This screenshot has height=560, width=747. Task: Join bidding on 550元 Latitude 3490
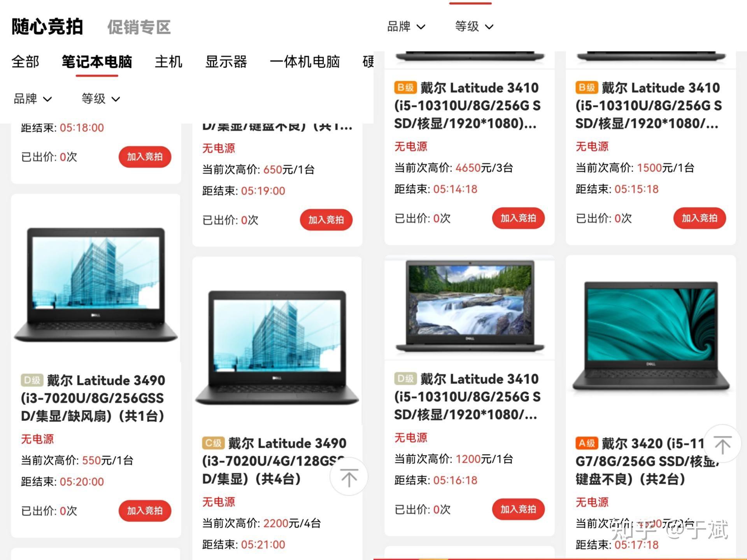145,511
